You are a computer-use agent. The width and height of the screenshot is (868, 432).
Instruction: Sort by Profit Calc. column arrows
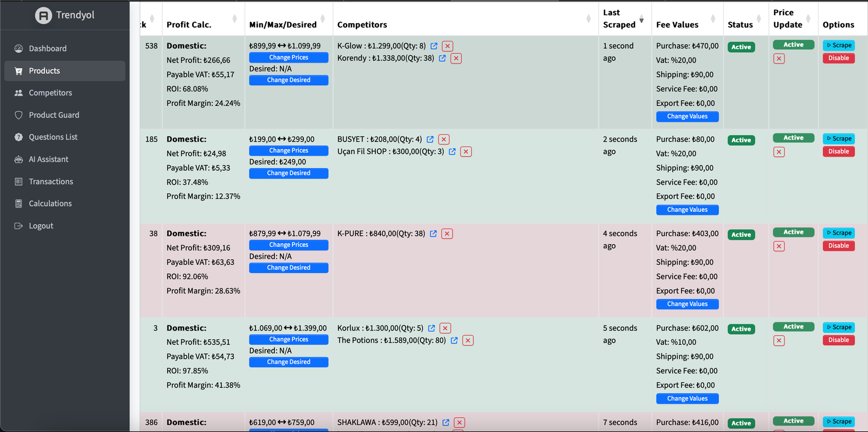pos(234,19)
